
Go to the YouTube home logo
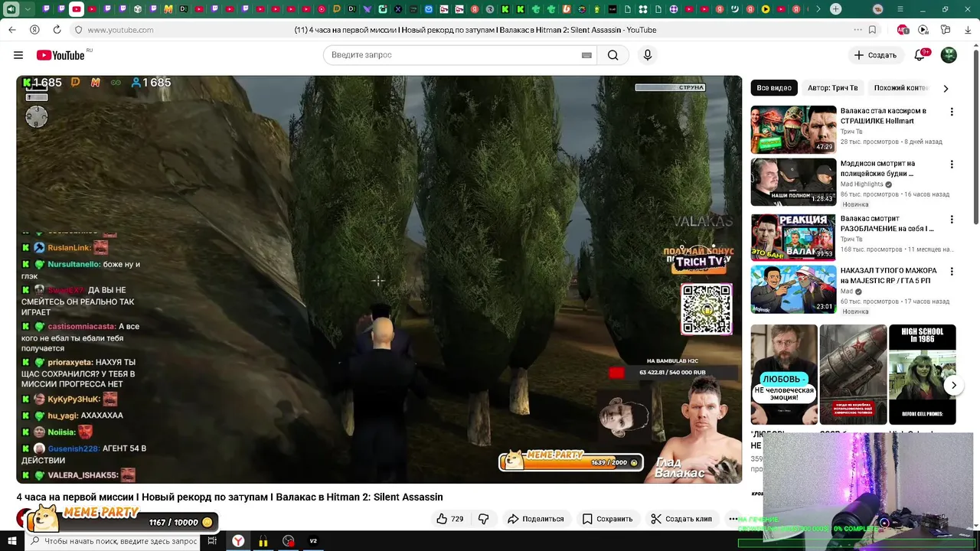pos(60,55)
